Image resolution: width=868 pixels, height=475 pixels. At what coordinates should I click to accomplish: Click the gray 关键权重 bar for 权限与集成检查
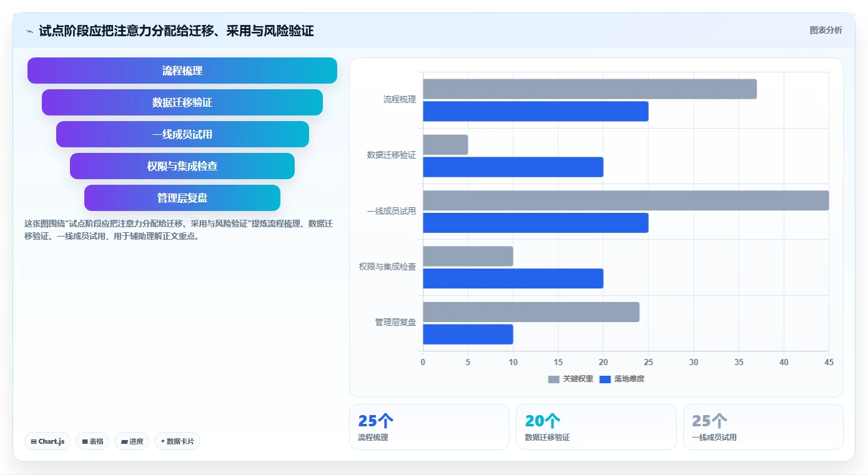468,257
